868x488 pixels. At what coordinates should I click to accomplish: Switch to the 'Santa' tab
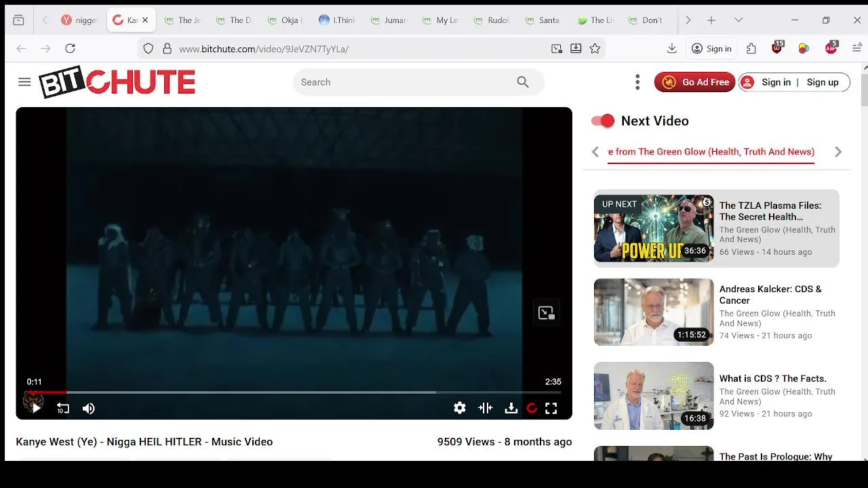pyautogui.click(x=543, y=20)
